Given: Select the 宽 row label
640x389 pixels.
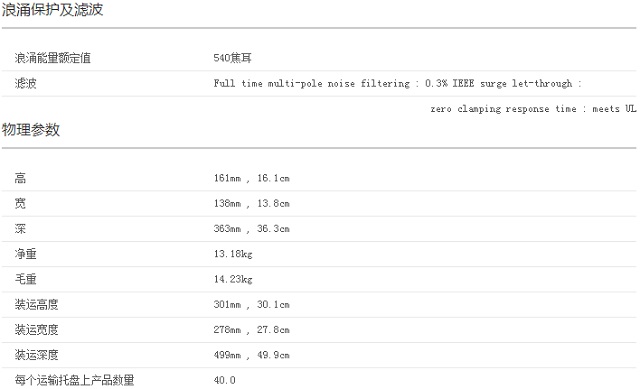Looking at the screenshot, I should click(x=20, y=203).
